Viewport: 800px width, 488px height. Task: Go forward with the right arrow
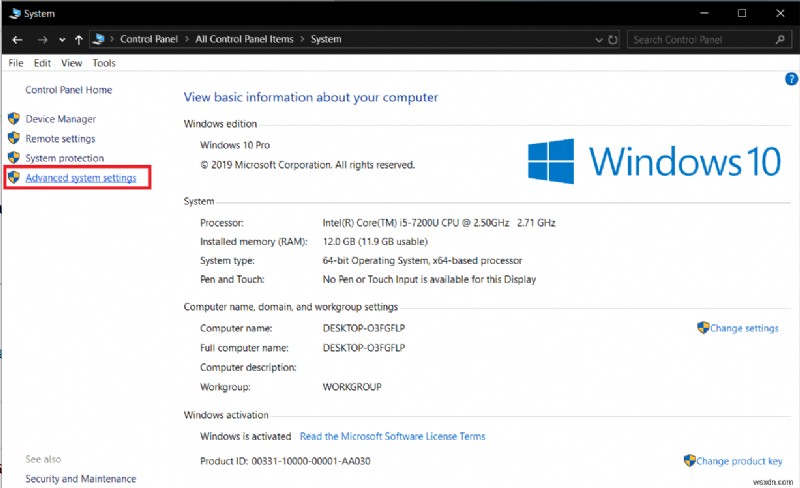coord(42,40)
